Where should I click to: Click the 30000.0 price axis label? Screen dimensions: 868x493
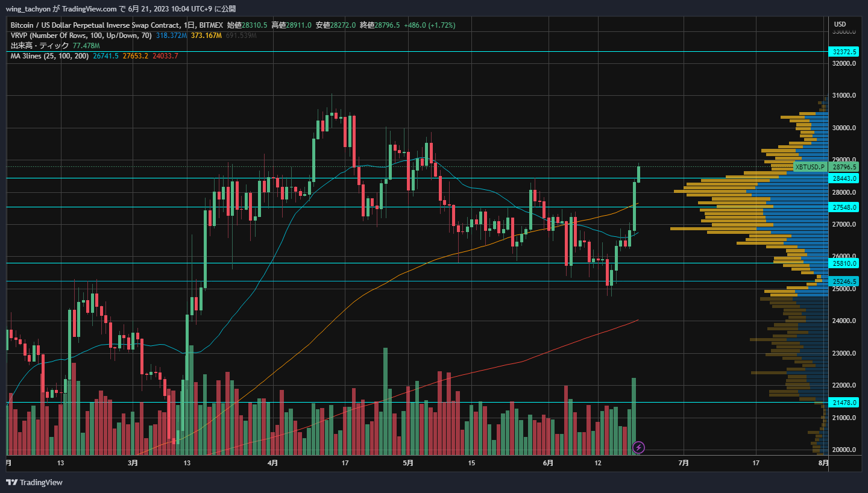[x=844, y=128]
